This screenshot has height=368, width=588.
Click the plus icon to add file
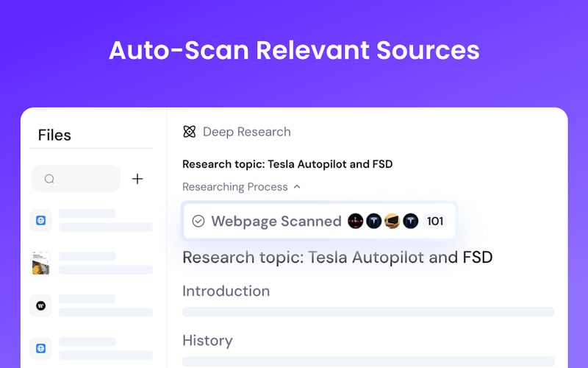click(137, 179)
